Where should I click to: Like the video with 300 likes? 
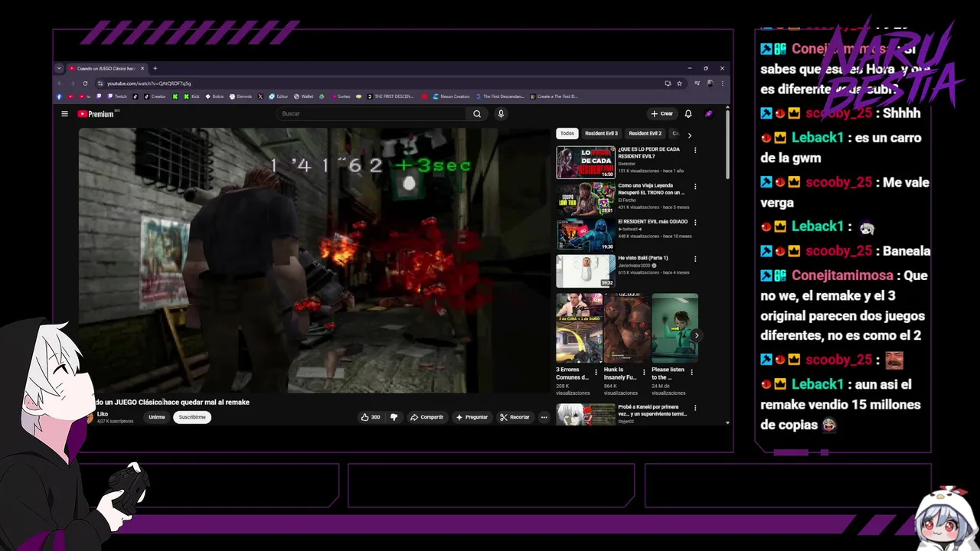(x=371, y=417)
